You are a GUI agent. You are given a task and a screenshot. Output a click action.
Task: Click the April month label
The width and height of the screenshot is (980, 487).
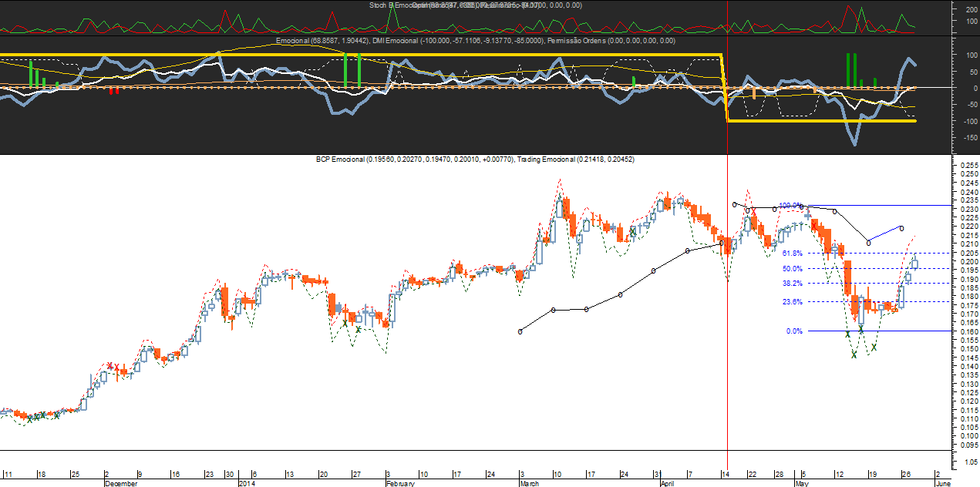668,483
